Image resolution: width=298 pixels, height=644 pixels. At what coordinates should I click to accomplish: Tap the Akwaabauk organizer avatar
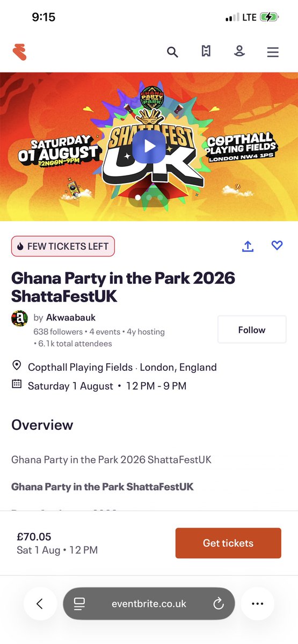point(19,318)
